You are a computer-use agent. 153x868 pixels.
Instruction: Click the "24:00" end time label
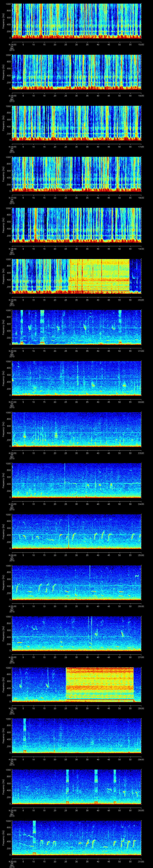[x=141, y=504]
